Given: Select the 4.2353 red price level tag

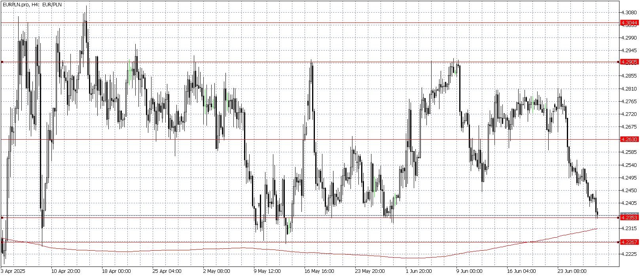Looking at the screenshot, I should point(629,218).
